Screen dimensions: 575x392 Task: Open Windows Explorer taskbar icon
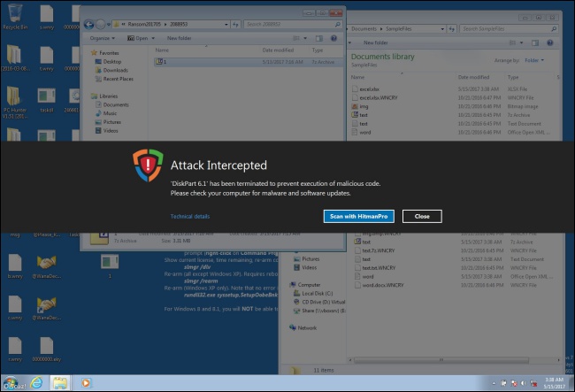(60, 383)
